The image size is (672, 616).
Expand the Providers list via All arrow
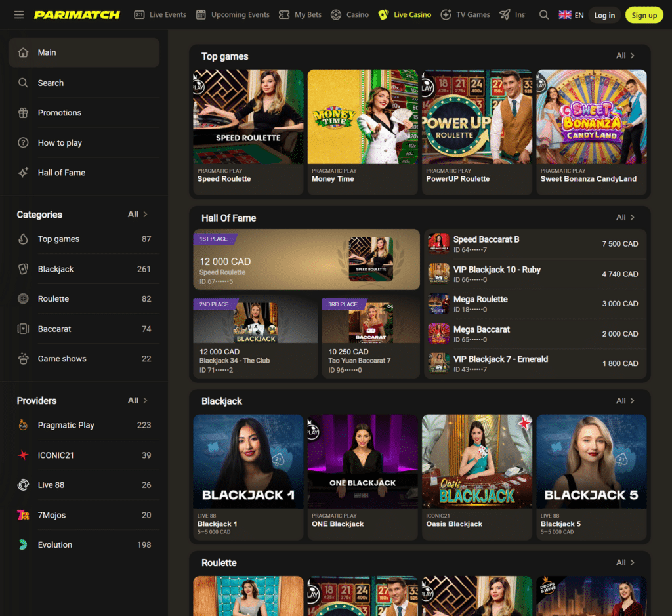(138, 400)
